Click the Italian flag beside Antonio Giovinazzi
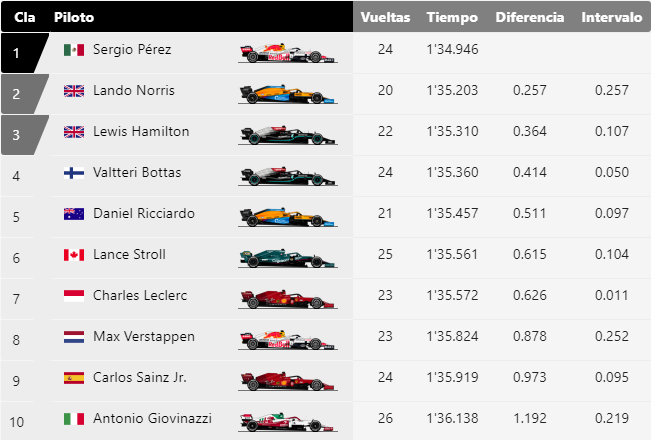The image size is (651, 440). coord(74,419)
